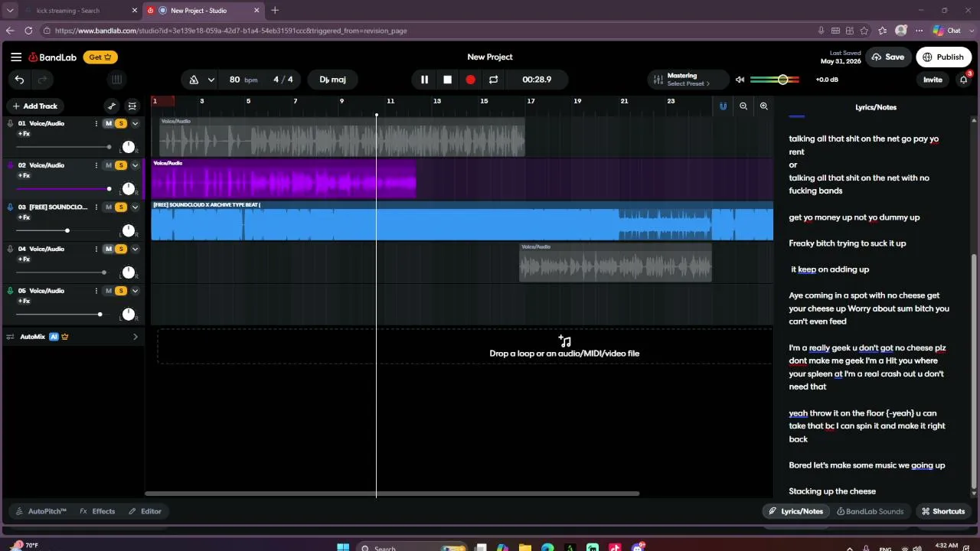Expand track 02 options chevron
The height and width of the screenshot is (551, 980).
pyautogui.click(x=136, y=165)
